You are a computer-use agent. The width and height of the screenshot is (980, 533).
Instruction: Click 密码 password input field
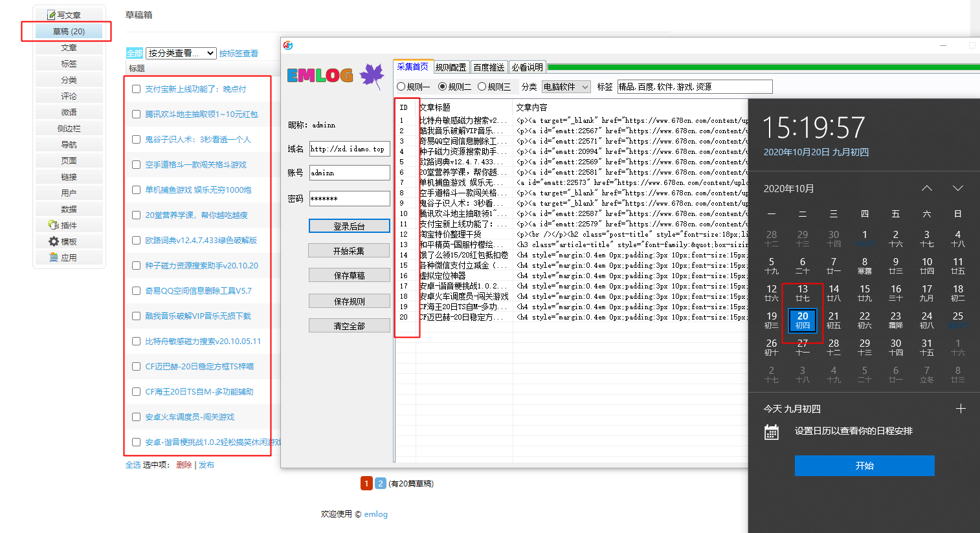[350, 199]
